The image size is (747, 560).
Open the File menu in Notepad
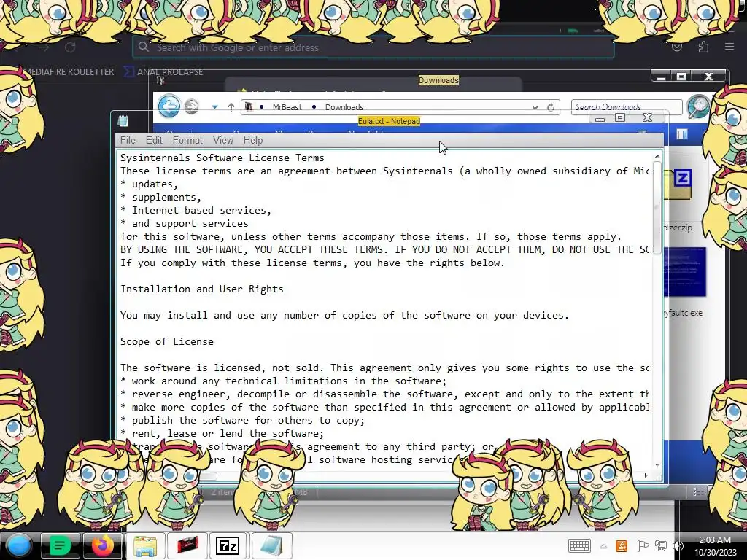coord(128,140)
